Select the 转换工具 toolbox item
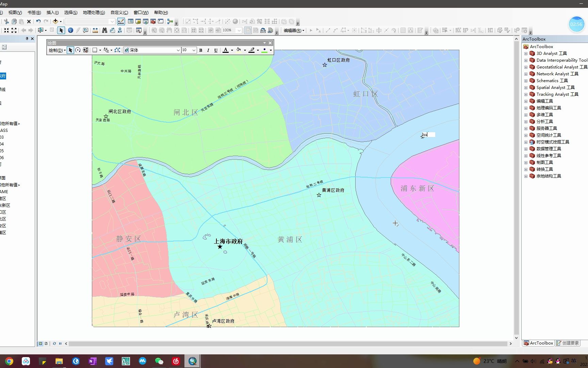 tap(544, 169)
